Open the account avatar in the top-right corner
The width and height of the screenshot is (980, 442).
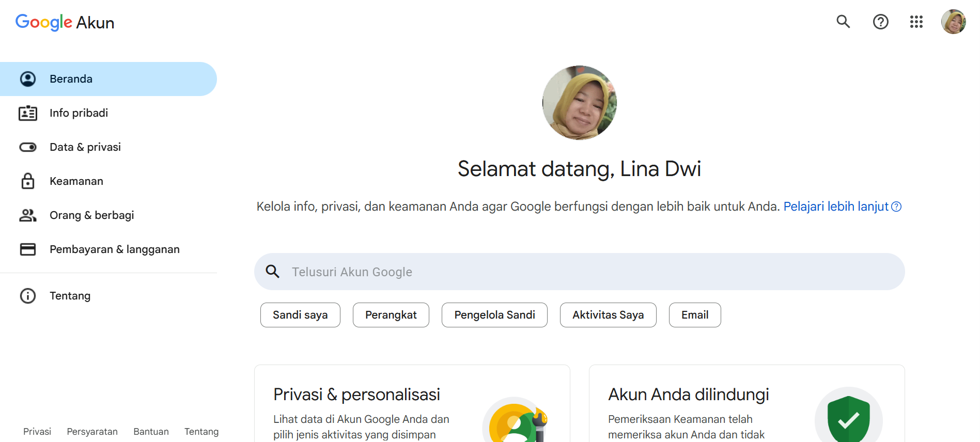[953, 22]
